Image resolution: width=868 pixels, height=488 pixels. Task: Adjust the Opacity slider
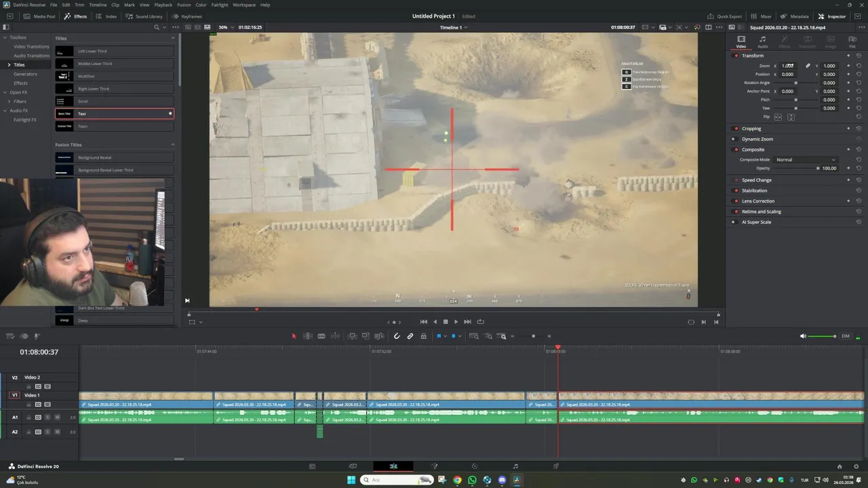pos(796,168)
